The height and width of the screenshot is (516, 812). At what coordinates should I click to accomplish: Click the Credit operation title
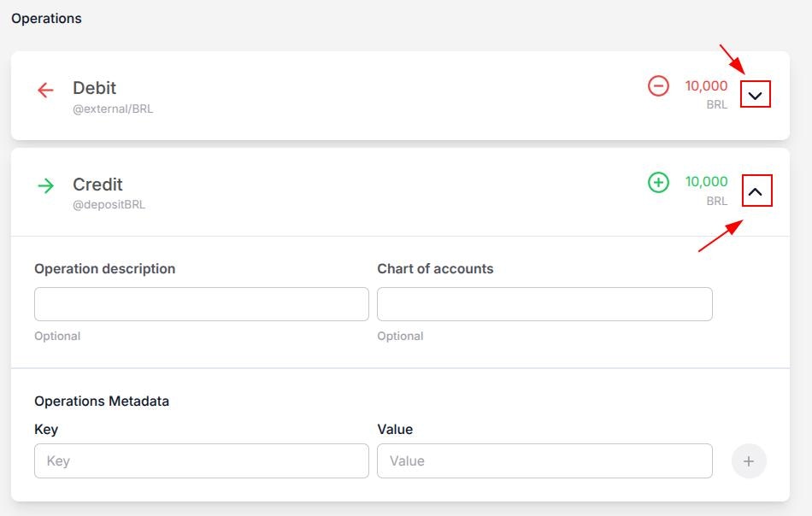97,185
